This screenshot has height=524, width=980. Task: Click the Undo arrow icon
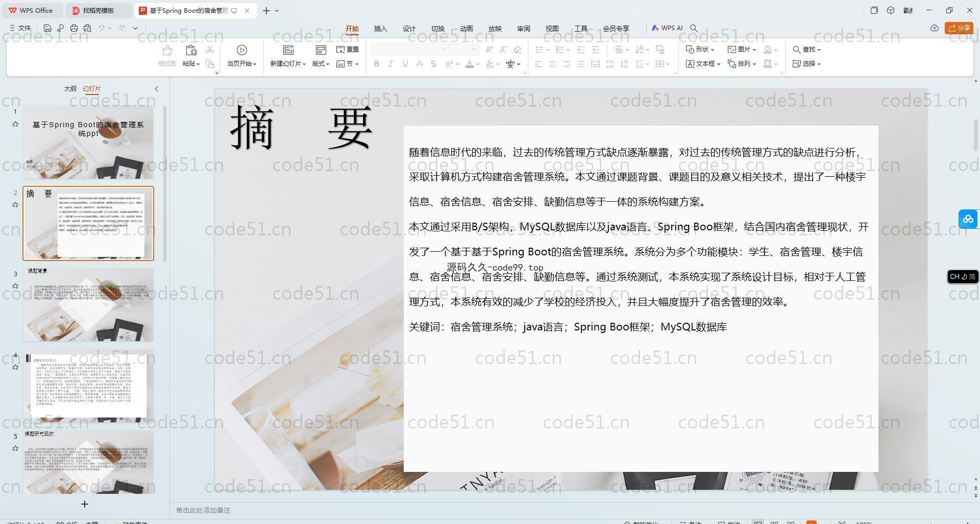pyautogui.click(x=102, y=28)
